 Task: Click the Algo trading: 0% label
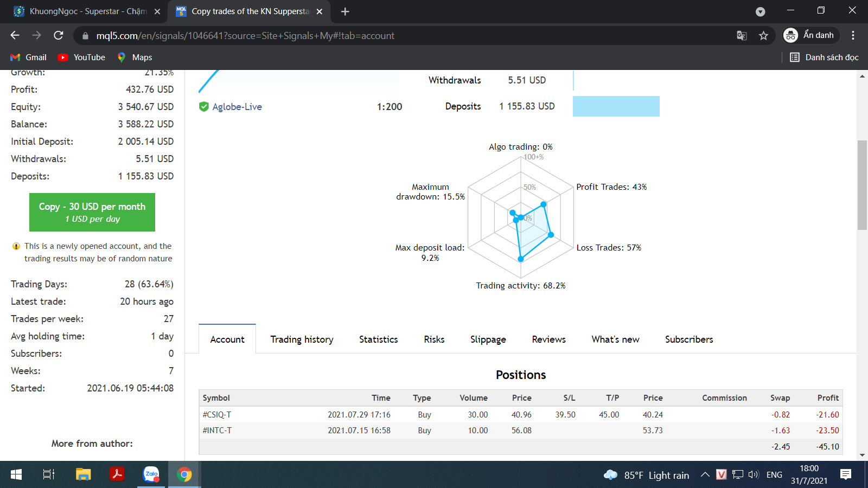click(521, 147)
